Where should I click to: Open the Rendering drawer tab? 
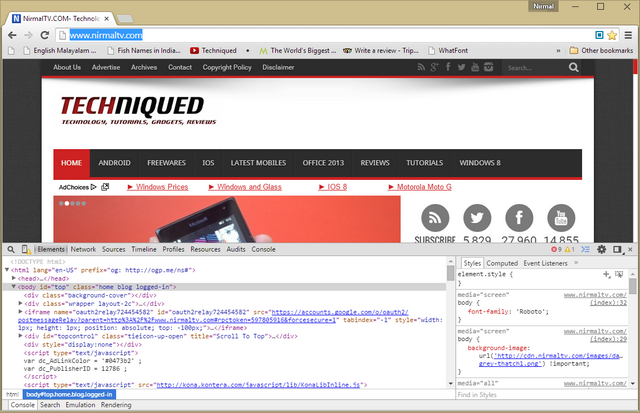pyautogui.click(x=116, y=405)
